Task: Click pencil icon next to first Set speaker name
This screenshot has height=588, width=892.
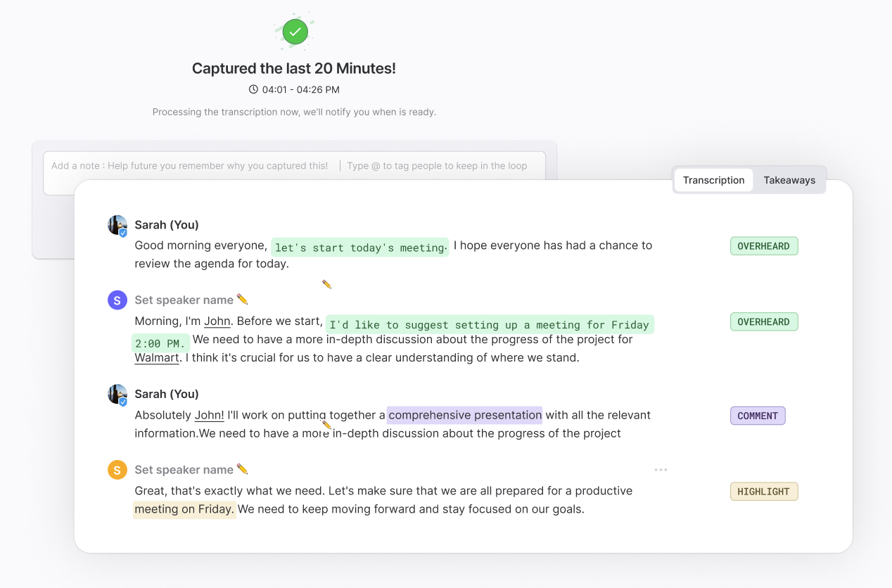Action: pyautogui.click(x=243, y=300)
